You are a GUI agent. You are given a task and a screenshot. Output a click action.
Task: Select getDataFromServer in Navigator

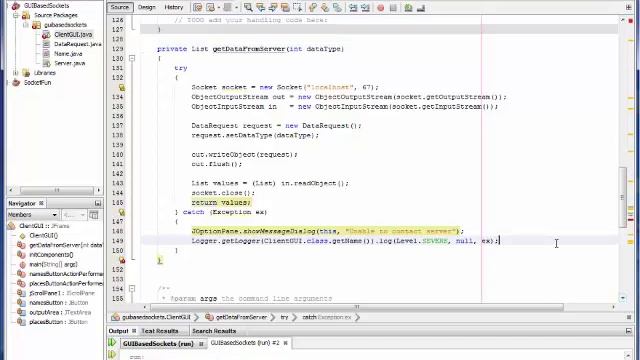click(x=66, y=245)
